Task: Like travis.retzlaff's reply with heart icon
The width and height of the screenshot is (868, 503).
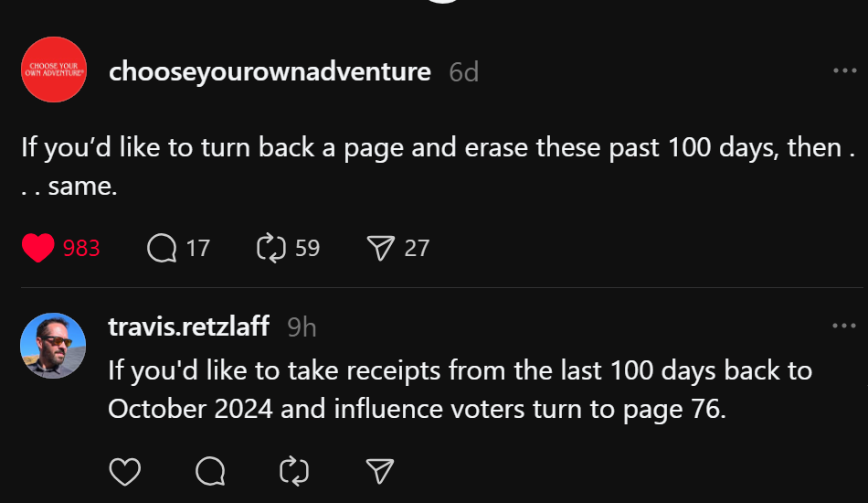Action: 124,471
